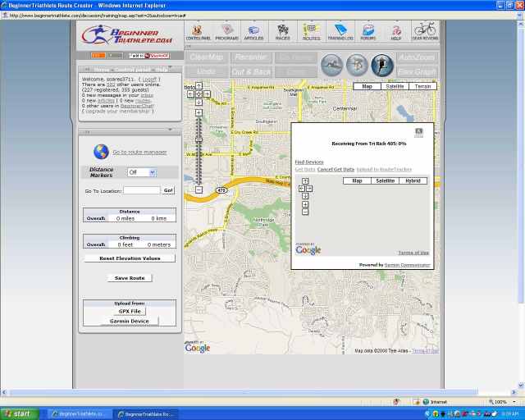
Task: Click the Recenter button
Action: pos(251,57)
